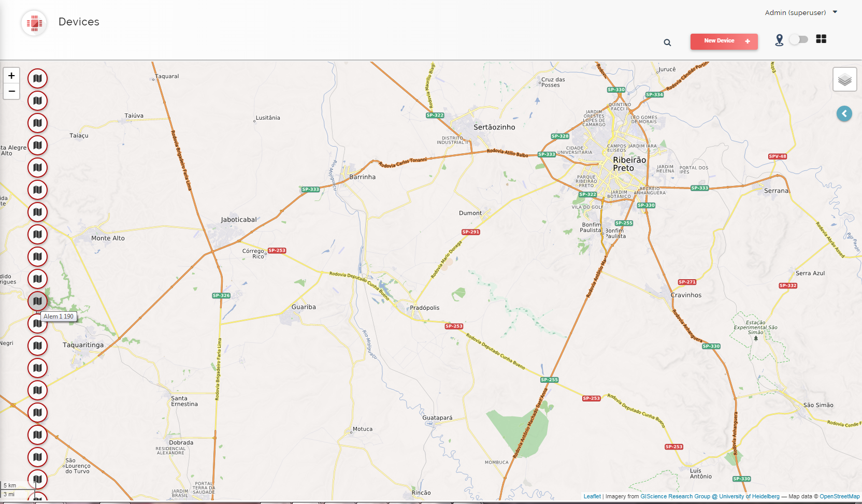Select the Alem 1 190 device marker
The height and width of the screenshot is (504, 862).
pos(37,301)
